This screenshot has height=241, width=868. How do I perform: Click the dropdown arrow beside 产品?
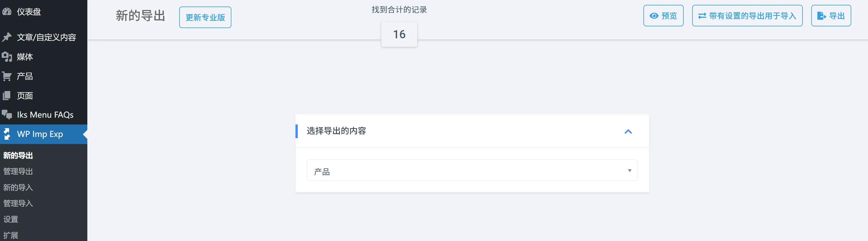tap(630, 171)
